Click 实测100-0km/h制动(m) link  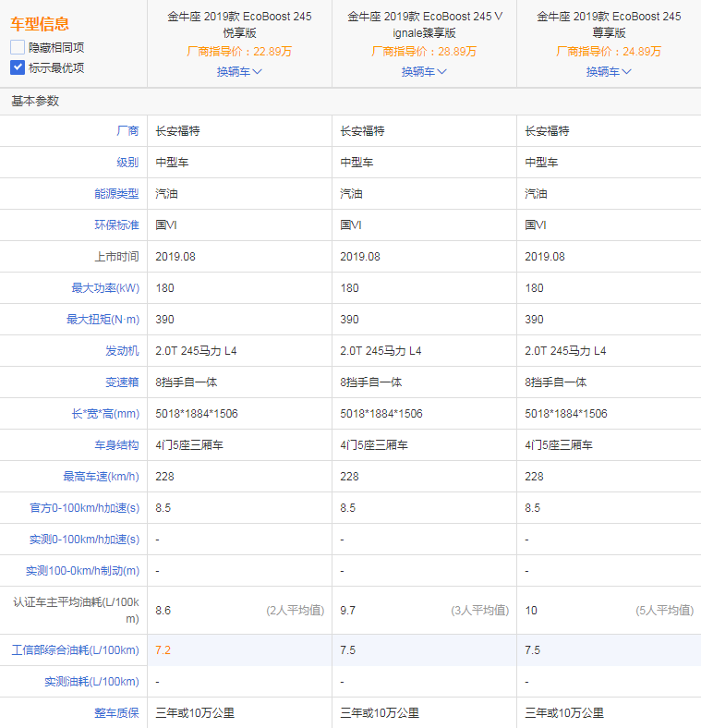(82, 571)
